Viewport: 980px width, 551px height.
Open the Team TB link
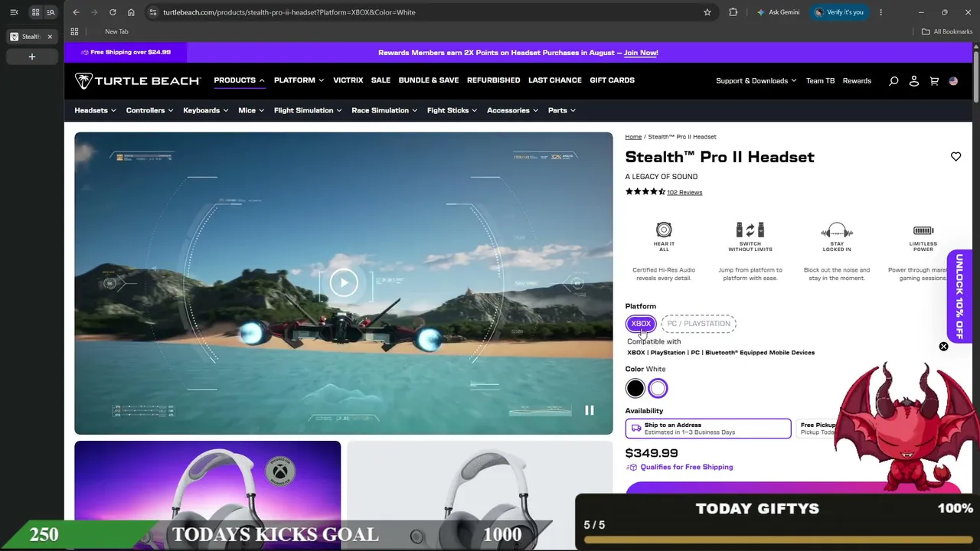[x=820, y=81]
